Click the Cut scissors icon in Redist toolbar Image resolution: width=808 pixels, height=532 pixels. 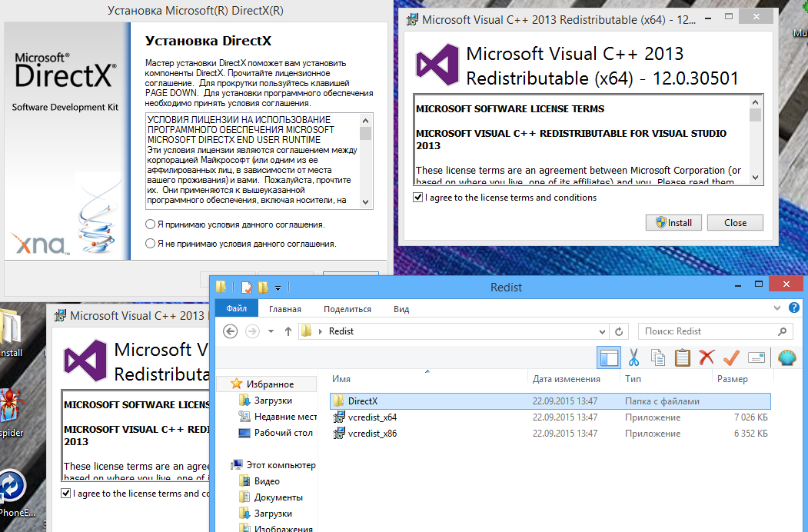633,357
